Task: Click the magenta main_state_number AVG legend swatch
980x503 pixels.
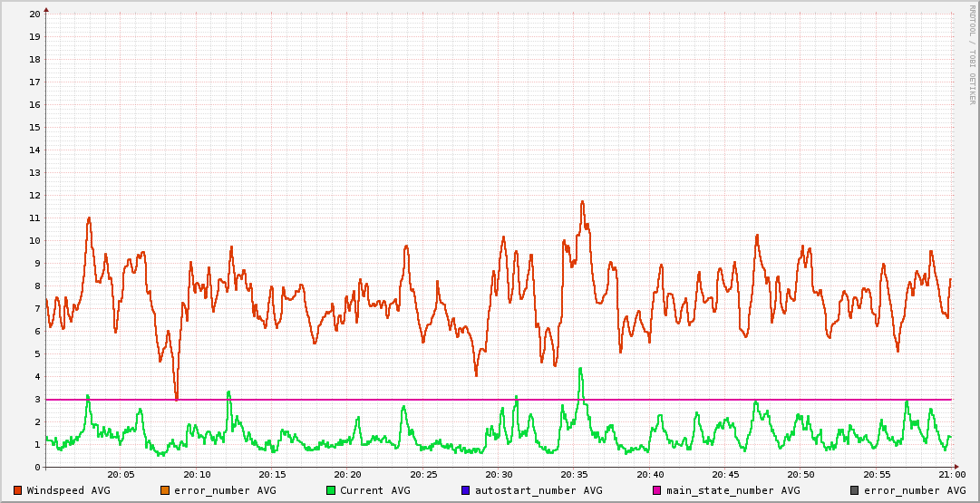Action: pos(657,490)
